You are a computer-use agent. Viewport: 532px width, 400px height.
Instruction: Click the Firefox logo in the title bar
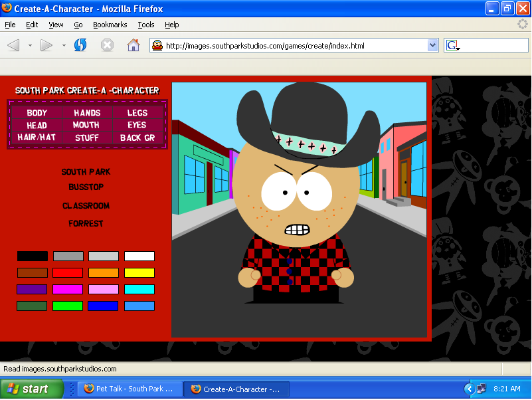pyautogui.click(x=6, y=8)
